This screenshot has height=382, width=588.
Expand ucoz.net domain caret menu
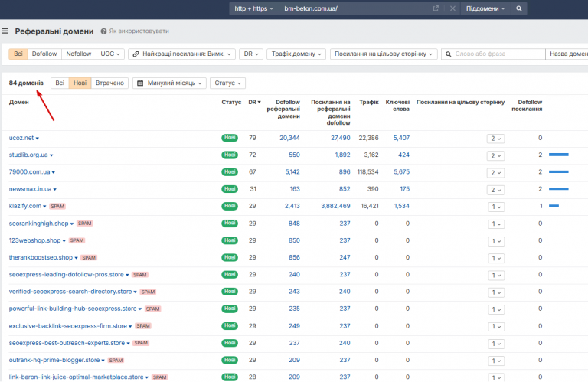click(x=37, y=139)
